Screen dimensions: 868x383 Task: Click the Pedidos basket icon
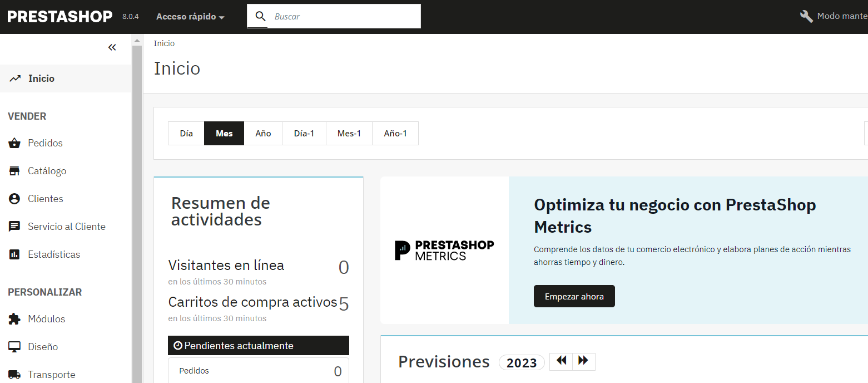point(14,143)
